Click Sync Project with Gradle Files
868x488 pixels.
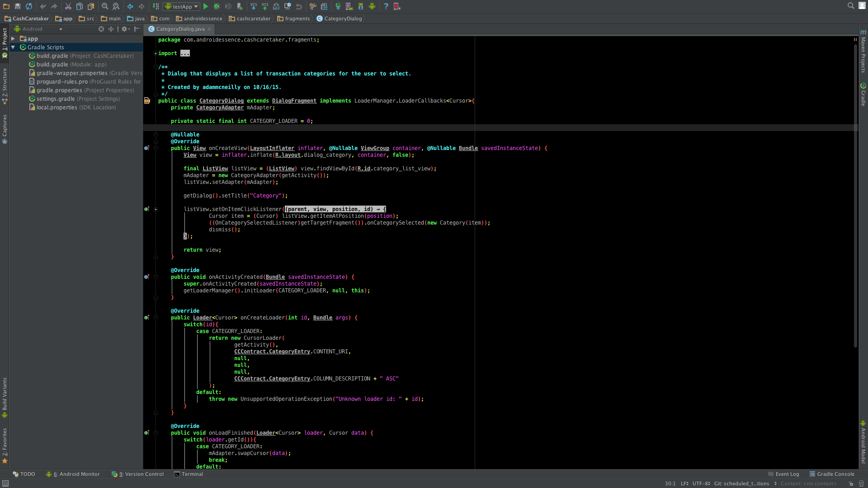point(338,6)
